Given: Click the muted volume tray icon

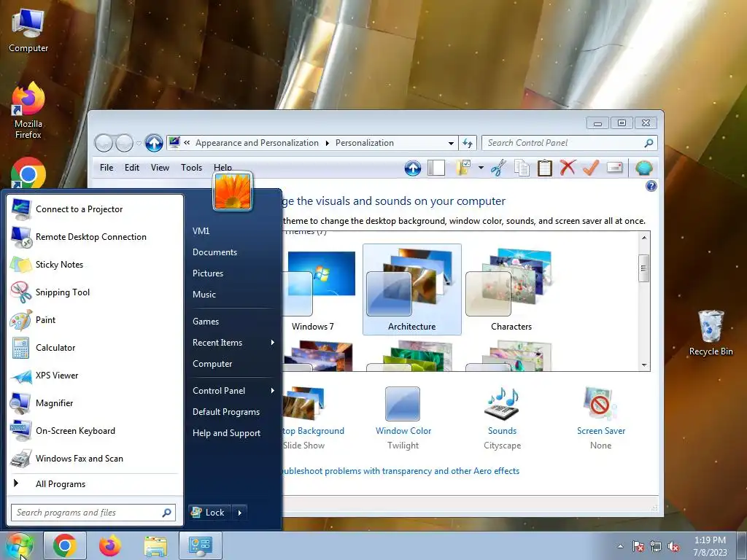Looking at the screenshot, I should click(x=673, y=546).
